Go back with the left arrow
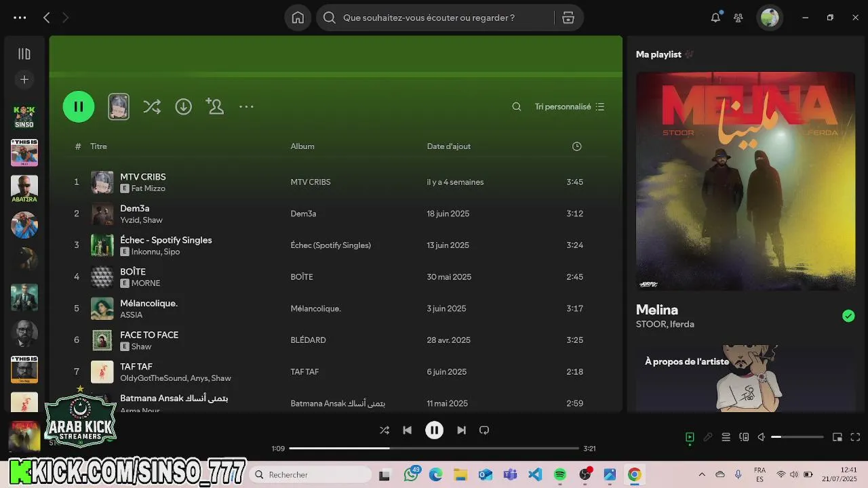 [46, 18]
